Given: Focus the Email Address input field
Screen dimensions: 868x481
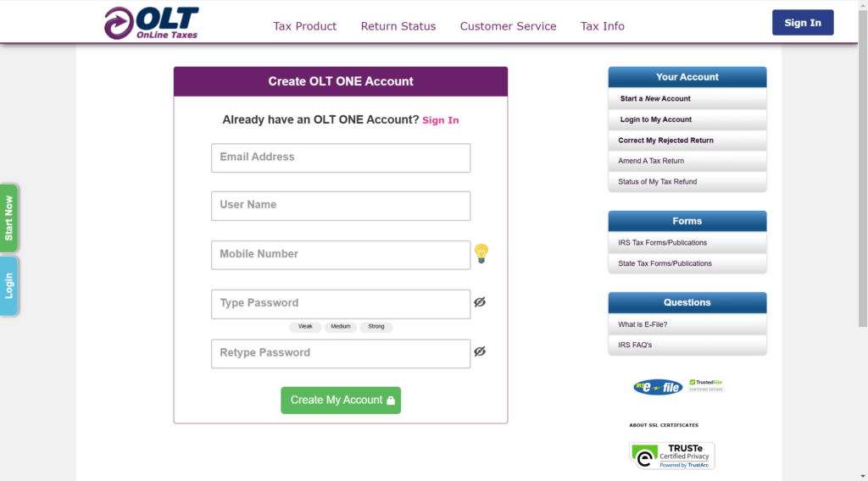Looking at the screenshot, I should pyautogui.click(x=341, y=158).
